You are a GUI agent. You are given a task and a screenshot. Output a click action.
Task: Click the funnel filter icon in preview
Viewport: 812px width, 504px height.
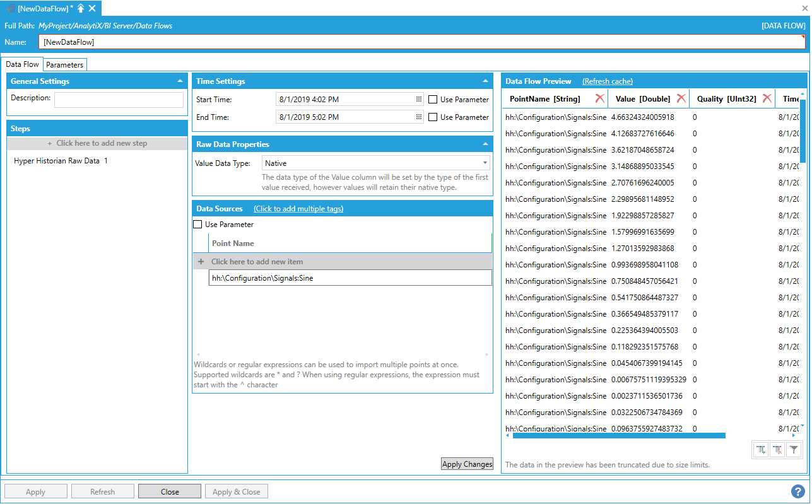[x=794, y=450]
